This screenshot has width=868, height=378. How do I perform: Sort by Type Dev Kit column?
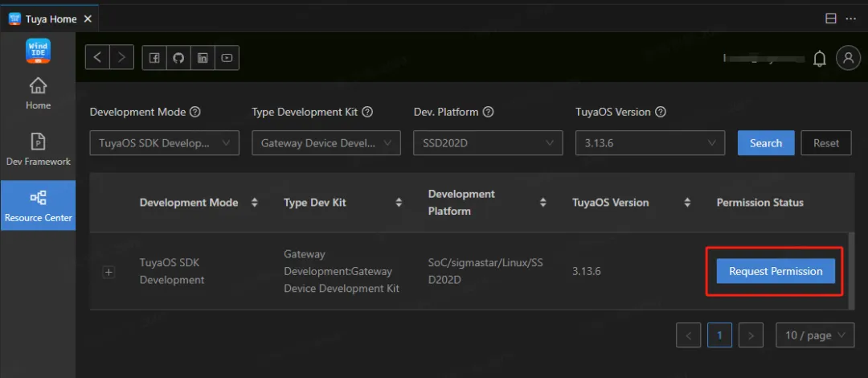tap(399, 203)
